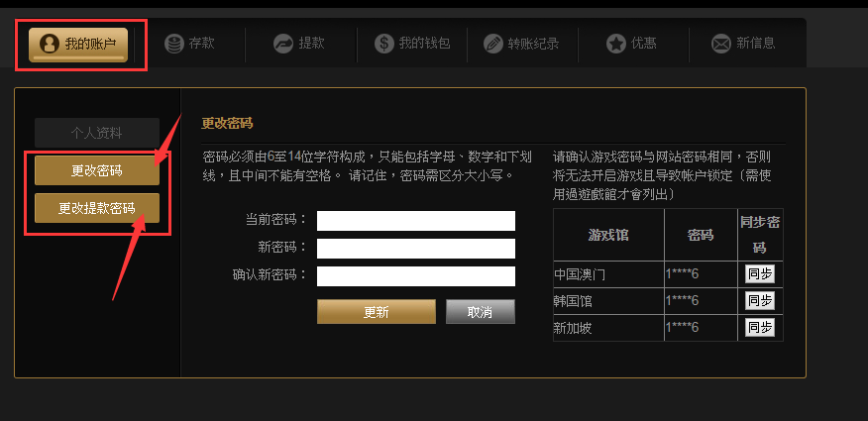Focus the 当前密码 input field
Screen dimensions: 868x421
[416, 221]
